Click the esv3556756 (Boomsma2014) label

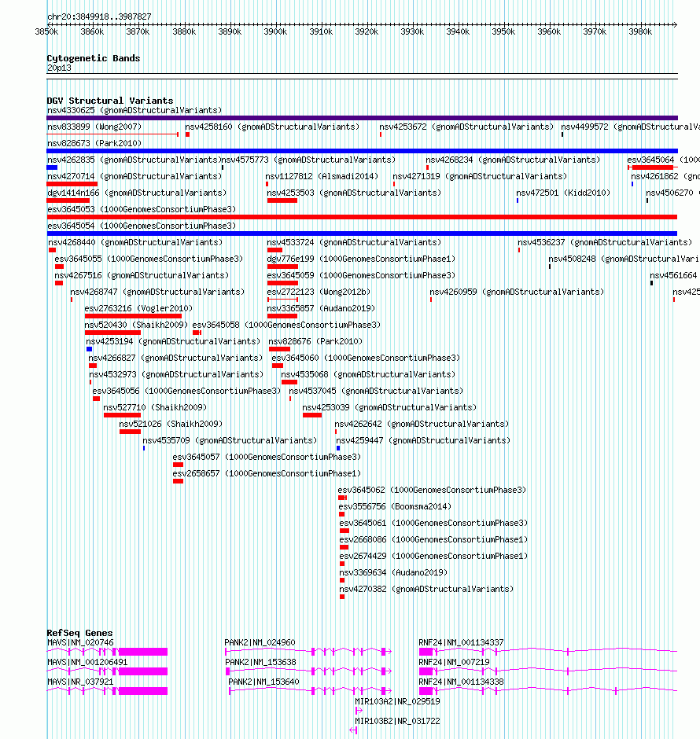395,506
